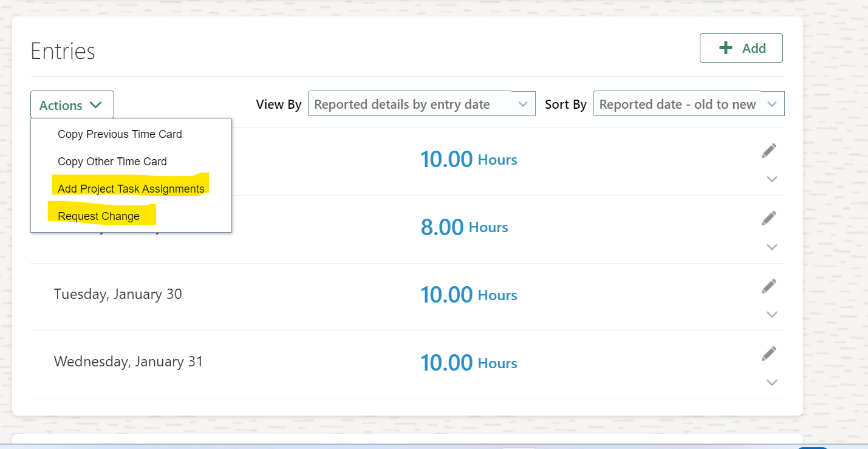Viewport: 868px width, 449px height.
Task: Click the edit pencil for Wednesday, January 31
Action: coord(768,353)
